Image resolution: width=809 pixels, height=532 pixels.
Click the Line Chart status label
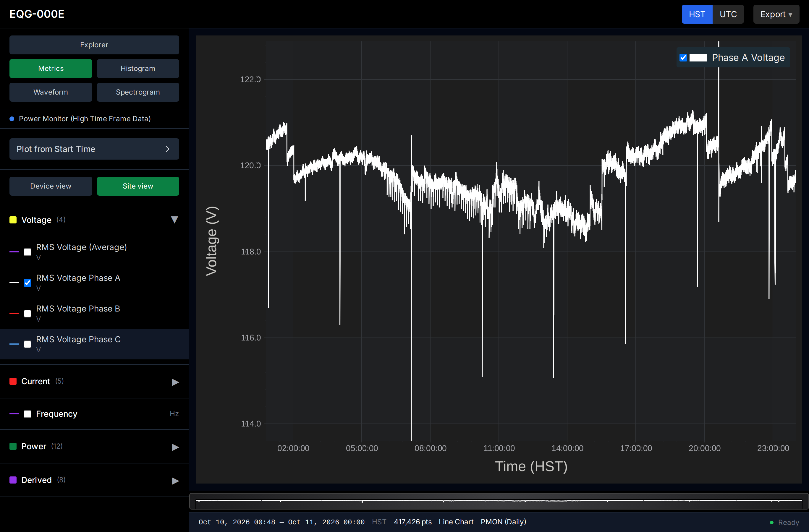click(456, 522)
